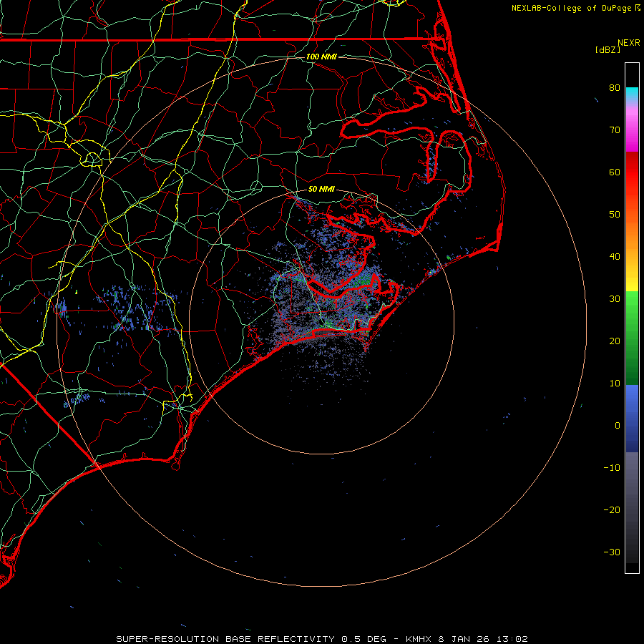Click the '8 JAN 26 13:02' timestamp
This screenshot has width=644, height=644.
tap(482, 639)
